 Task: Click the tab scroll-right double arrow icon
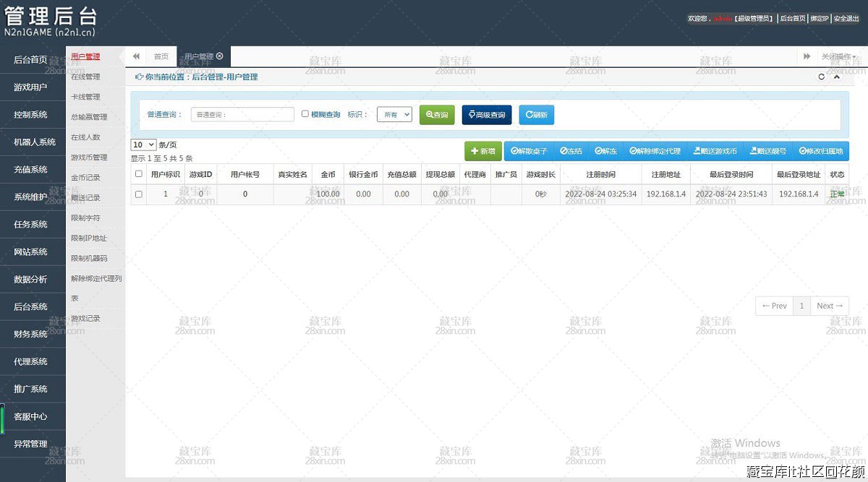point(807,56)
